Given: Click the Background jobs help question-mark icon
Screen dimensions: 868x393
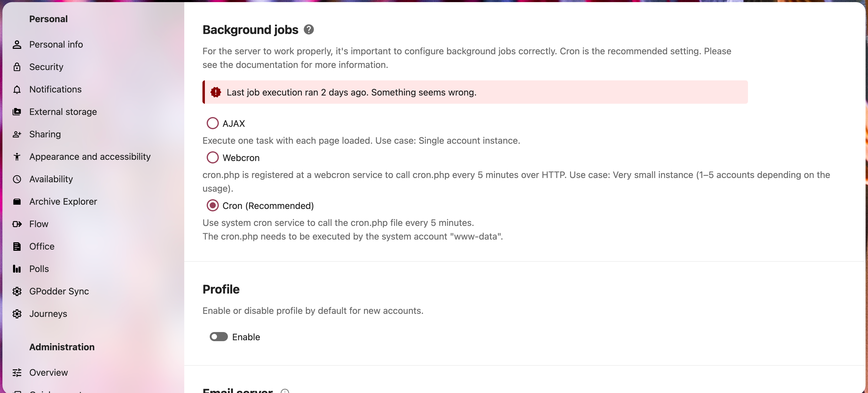Looking at the screenshot, I should coord(308,30).
